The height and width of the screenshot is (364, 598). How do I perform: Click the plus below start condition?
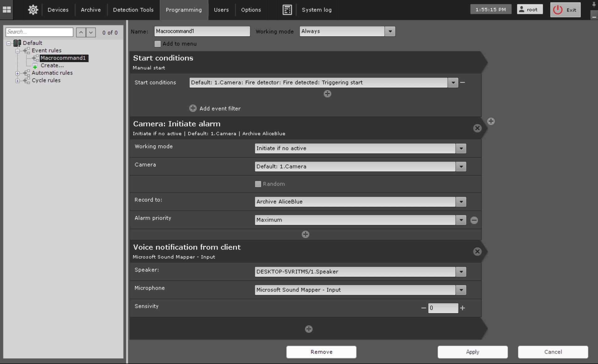(327, 94)
